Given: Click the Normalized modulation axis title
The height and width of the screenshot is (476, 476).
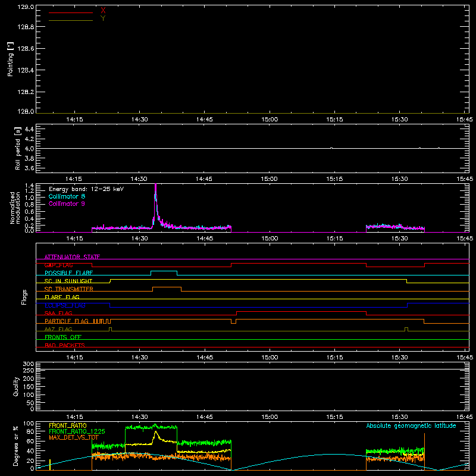Looking at the screenshot, I should click(15, 208).
